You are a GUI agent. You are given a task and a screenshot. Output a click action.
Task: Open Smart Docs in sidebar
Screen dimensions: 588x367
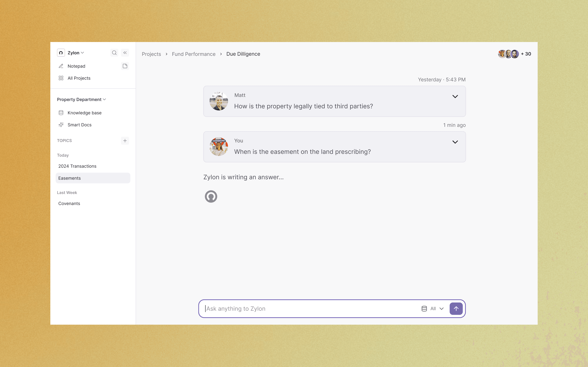click(x=79, y=125)
